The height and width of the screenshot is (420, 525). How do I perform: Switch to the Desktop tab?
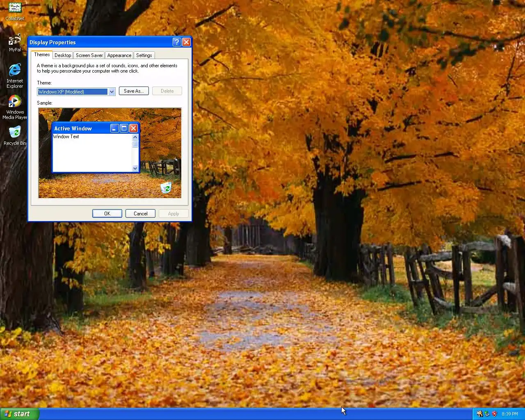[x=63, y=55]
